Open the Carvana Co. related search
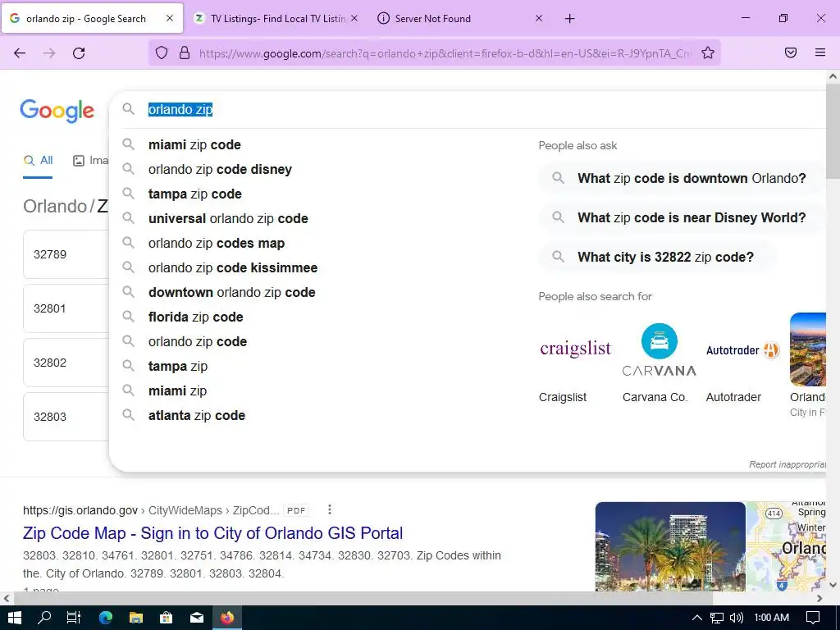The height and width of the screenshot is (630, 840). pyautogui.click(x=659, y=360)
